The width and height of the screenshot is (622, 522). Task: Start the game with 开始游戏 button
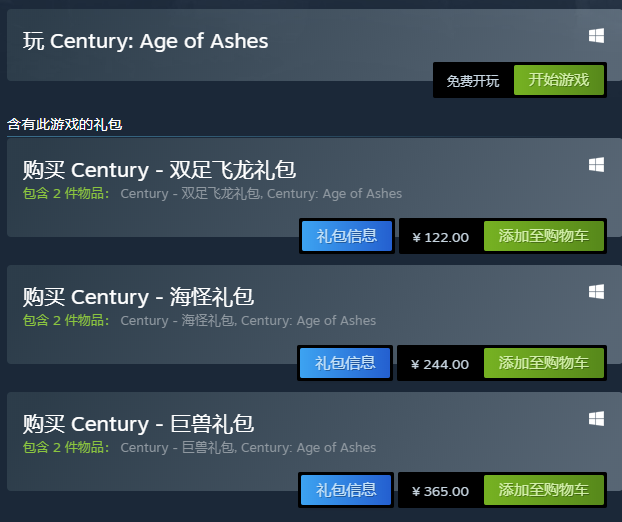pyautogui.click(x=559, y=80)
